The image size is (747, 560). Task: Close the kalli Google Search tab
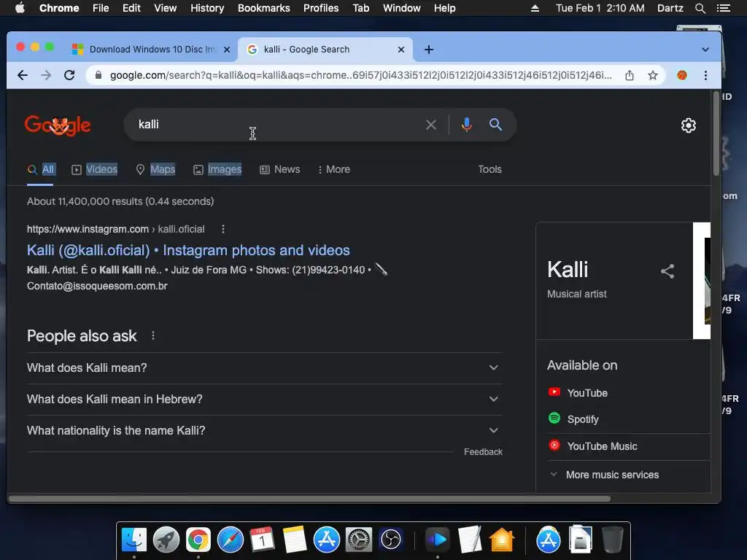(401, 50)
